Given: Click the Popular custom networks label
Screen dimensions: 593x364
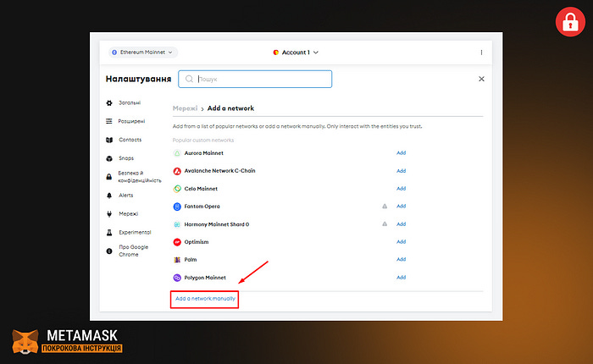Looking at the screenshot, I should 203,141.
